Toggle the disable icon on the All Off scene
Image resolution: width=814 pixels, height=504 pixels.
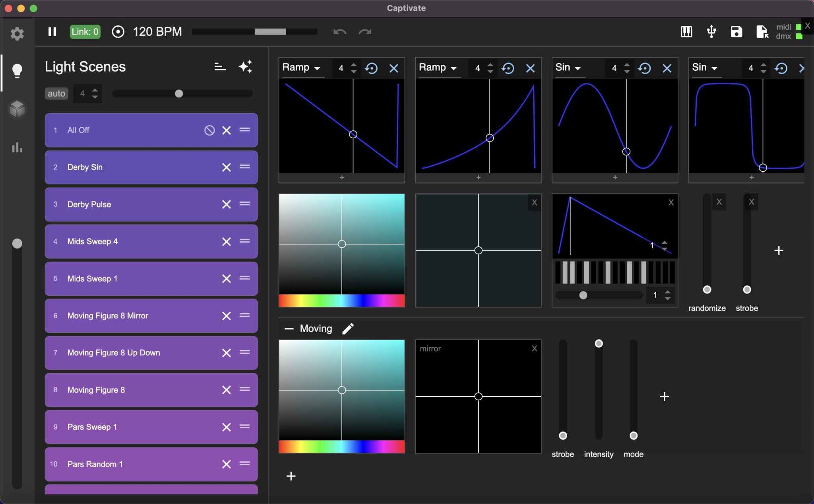(x=209, y=130)
